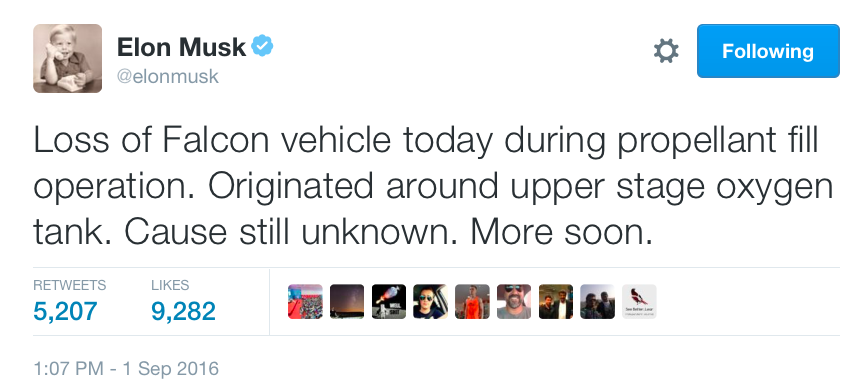Open the man in car with sunglasses avatar
Viewport: 867px width, 387px height.
[431, 302]
